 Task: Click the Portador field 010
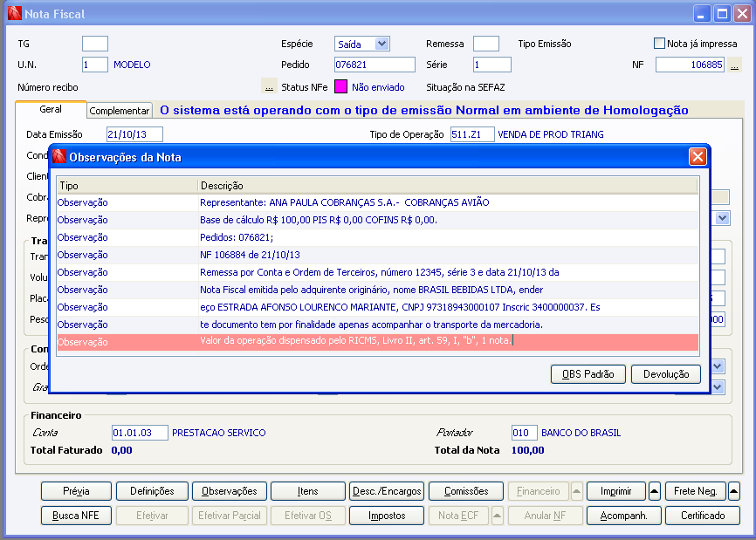[524, 433]
